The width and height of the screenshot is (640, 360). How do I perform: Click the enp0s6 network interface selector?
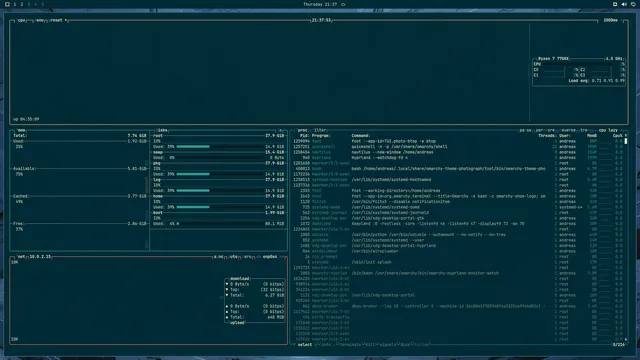click(270, 257)
